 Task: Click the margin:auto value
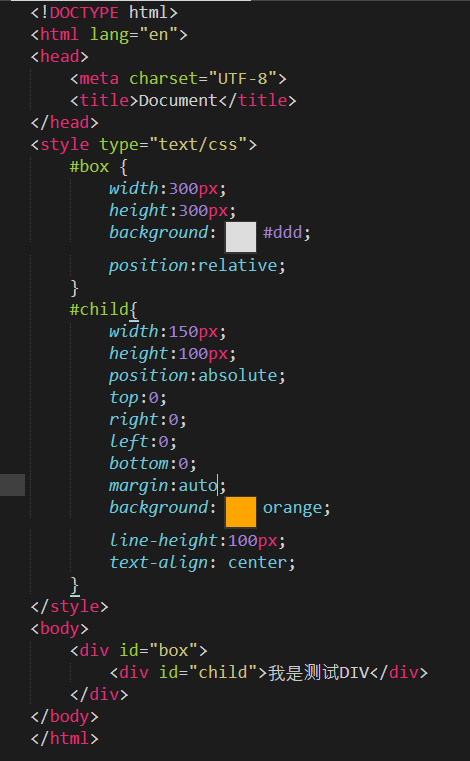point(197,485)
